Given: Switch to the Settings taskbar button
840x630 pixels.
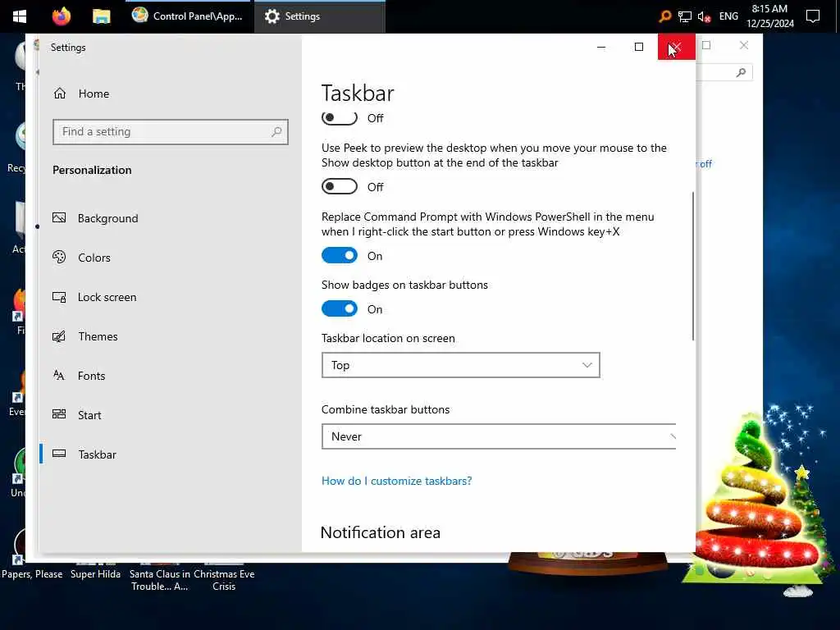Looking at the screenshot, I should click(x=319, y=16).
